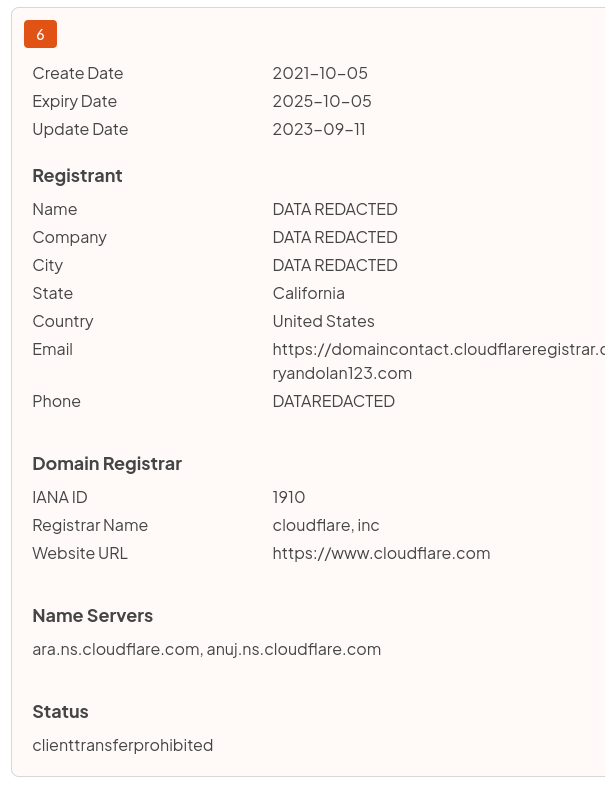Click the Name Servers section heading
Image resolution: width=605 pixels, height=790 pixels.
93,615
